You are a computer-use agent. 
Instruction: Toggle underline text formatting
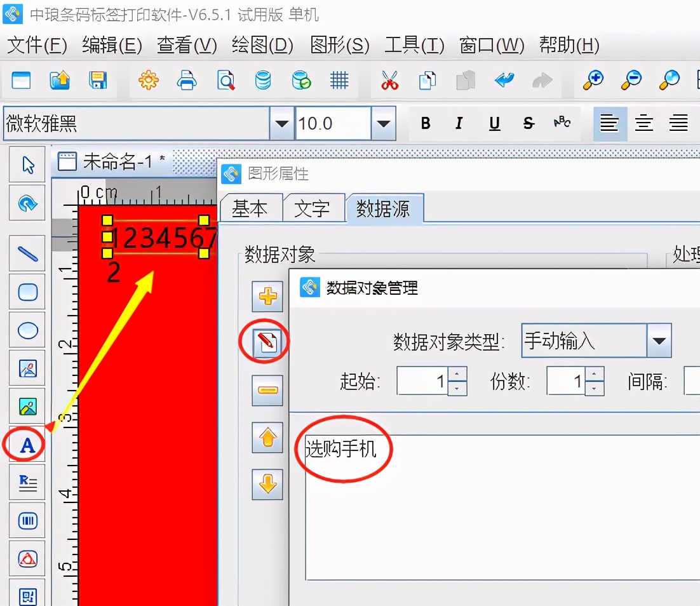[x=494, y=123]
